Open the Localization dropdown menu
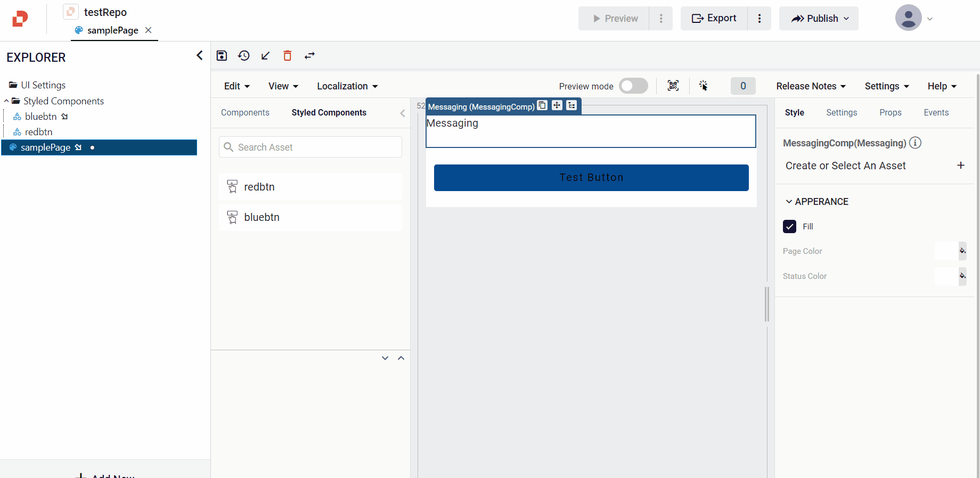 [347, 86]
